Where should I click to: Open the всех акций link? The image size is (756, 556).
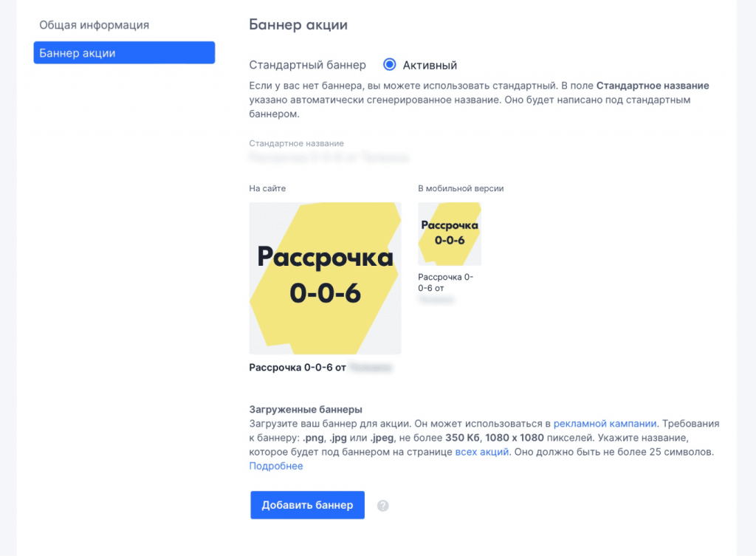[x=482, y=452]
